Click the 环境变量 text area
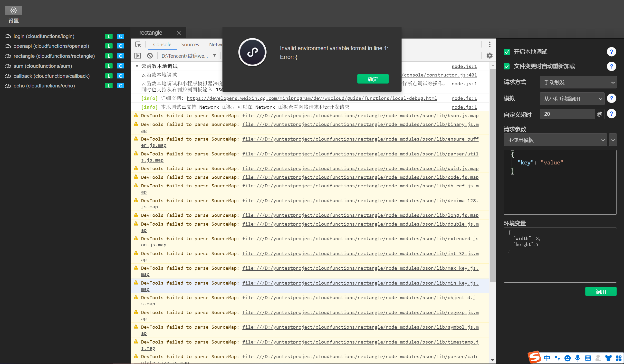The image size is (624, 364). (560, 255)
